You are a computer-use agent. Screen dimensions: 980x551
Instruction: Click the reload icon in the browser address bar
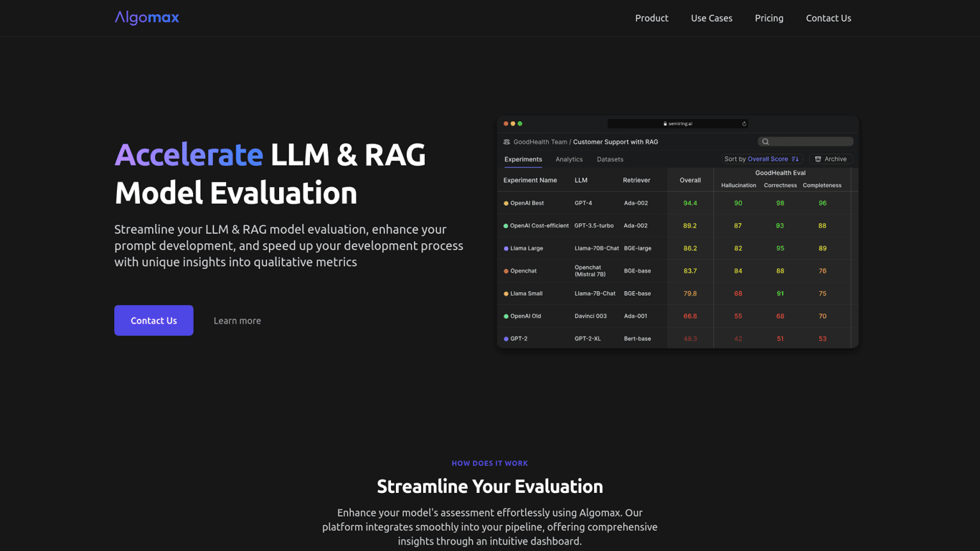click(744, 124)
